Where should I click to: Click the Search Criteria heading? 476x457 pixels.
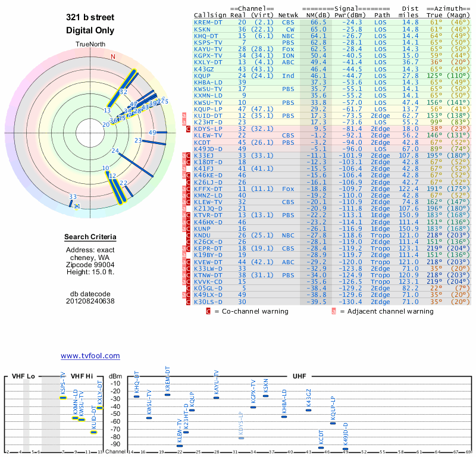[x=90, y=237]
